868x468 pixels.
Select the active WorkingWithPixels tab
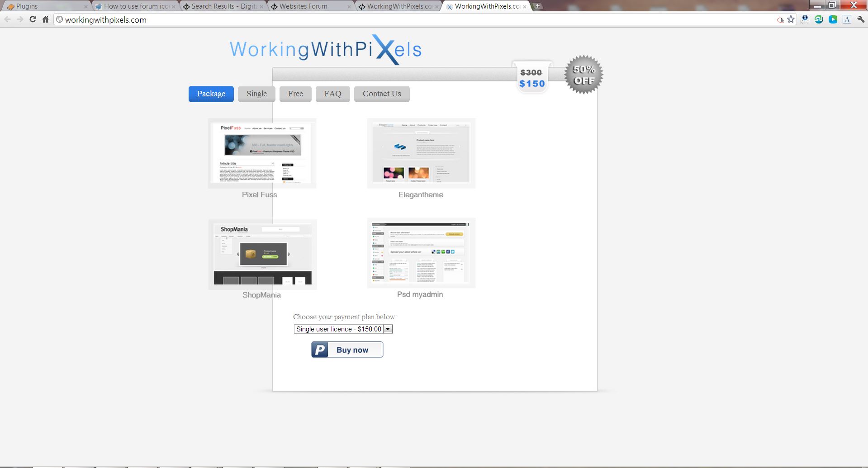click(485, 6)
